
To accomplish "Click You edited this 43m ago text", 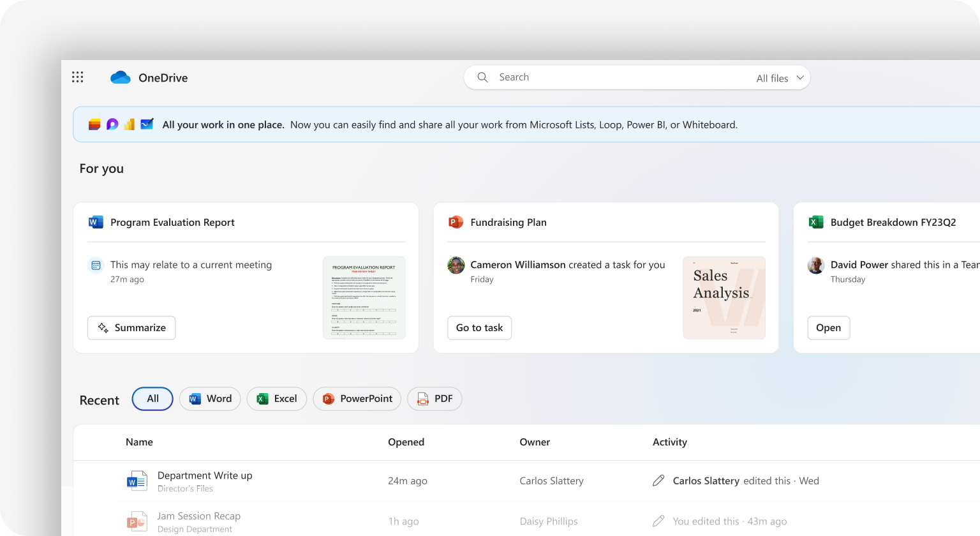I will (730, 521).
